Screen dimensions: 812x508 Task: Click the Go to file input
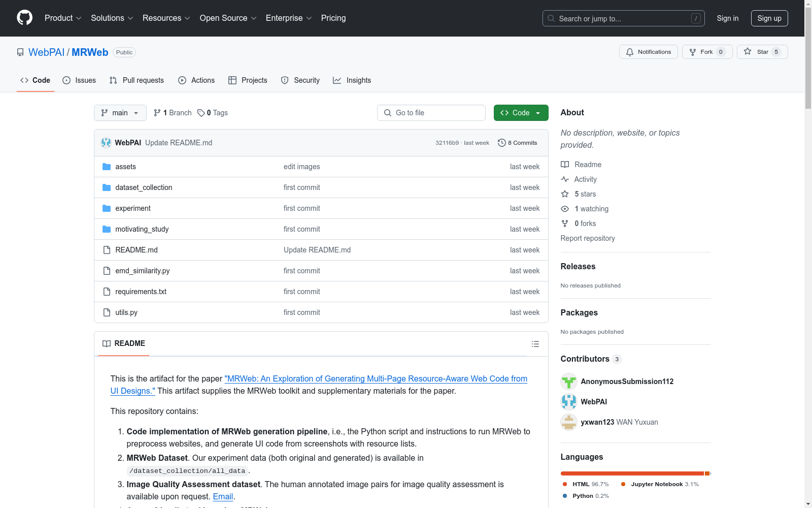point(431,113)
